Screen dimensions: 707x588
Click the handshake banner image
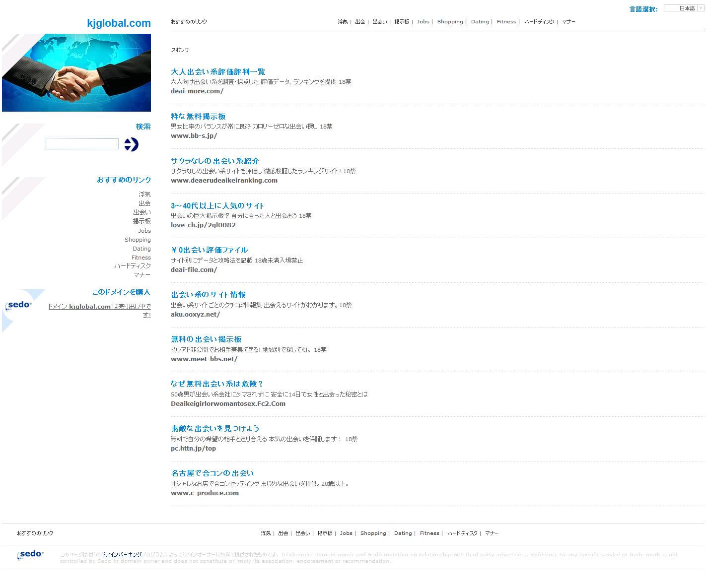[76, 72]
